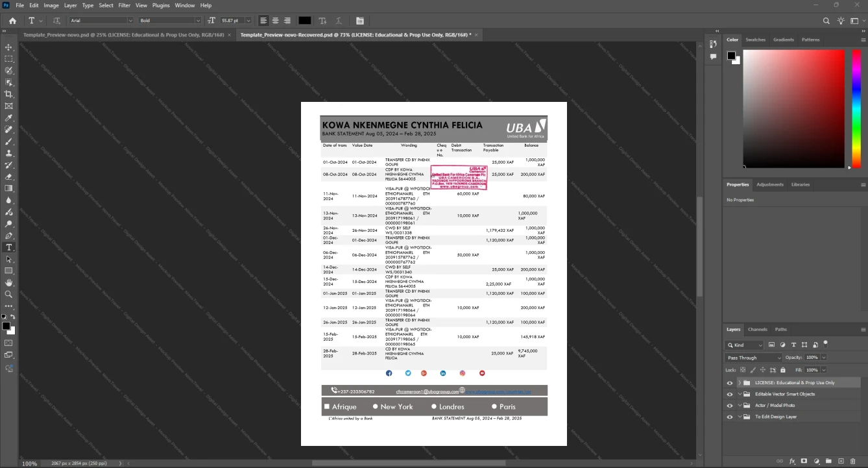
Task: Toggle text orientation in options bar
Action: [x=56, y=21]
